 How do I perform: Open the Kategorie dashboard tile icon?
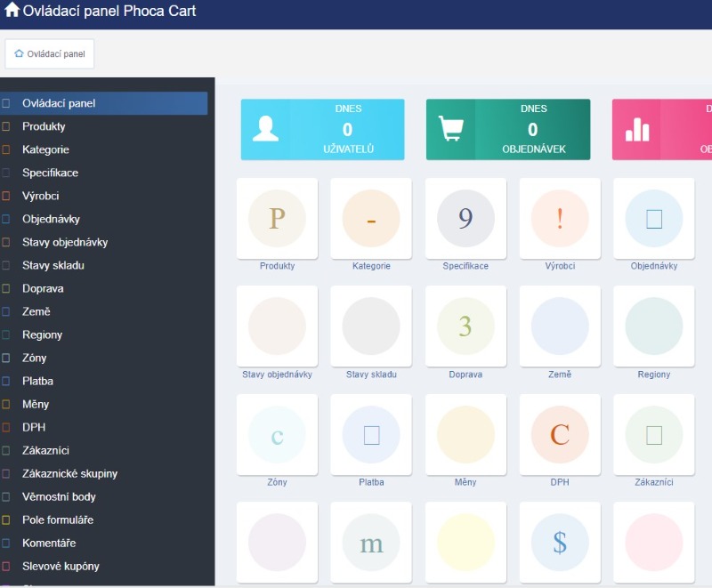[371, 218]
